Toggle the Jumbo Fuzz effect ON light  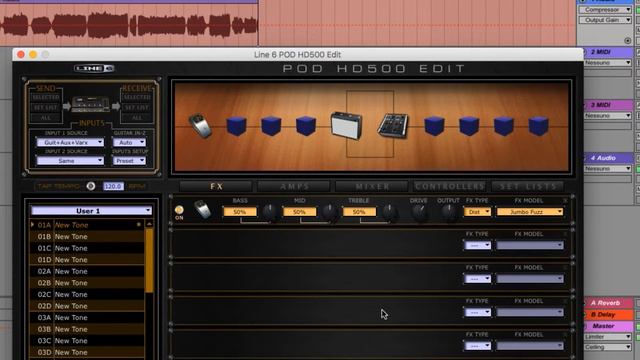(x=179, y=210)
